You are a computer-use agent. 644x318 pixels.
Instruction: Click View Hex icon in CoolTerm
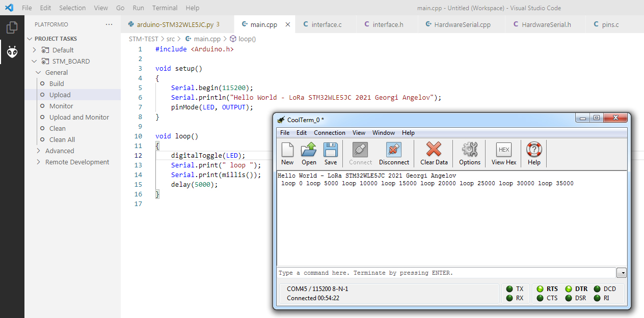[x=504, y=153]
